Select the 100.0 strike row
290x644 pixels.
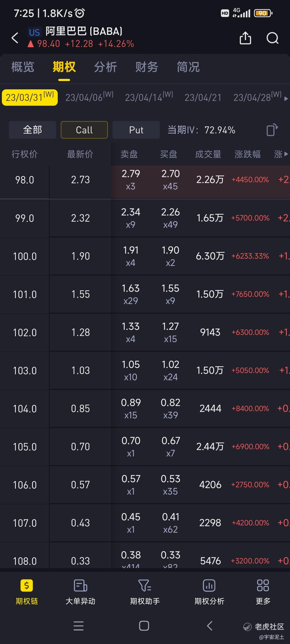click(145, 256)
